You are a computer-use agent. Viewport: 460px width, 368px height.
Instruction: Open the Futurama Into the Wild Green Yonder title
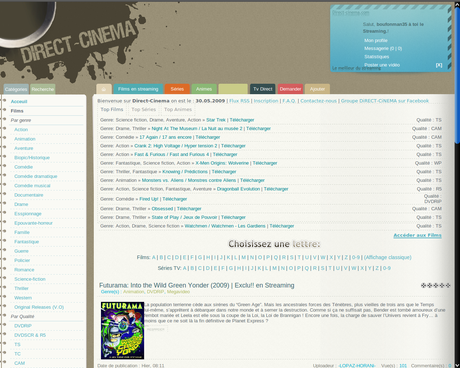197,285
